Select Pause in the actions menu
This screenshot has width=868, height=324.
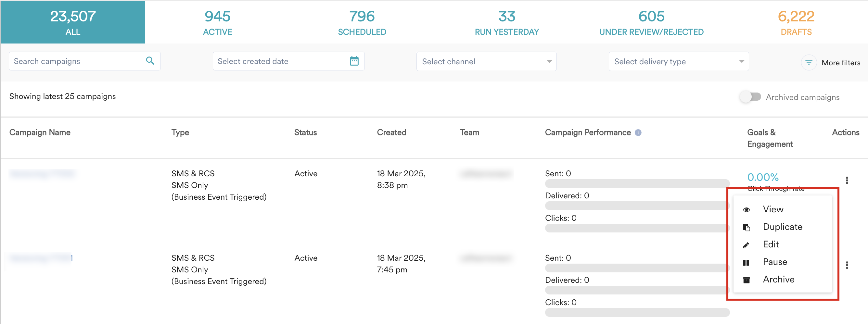click(775, 262)
